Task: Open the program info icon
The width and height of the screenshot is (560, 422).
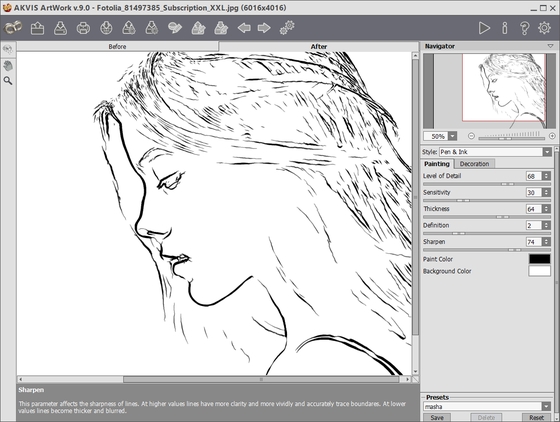Action: [x=504, y=28]
